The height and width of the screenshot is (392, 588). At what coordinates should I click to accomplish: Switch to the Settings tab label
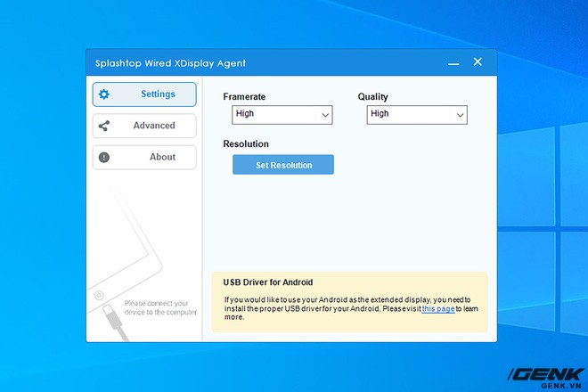[x=158, y=94]
